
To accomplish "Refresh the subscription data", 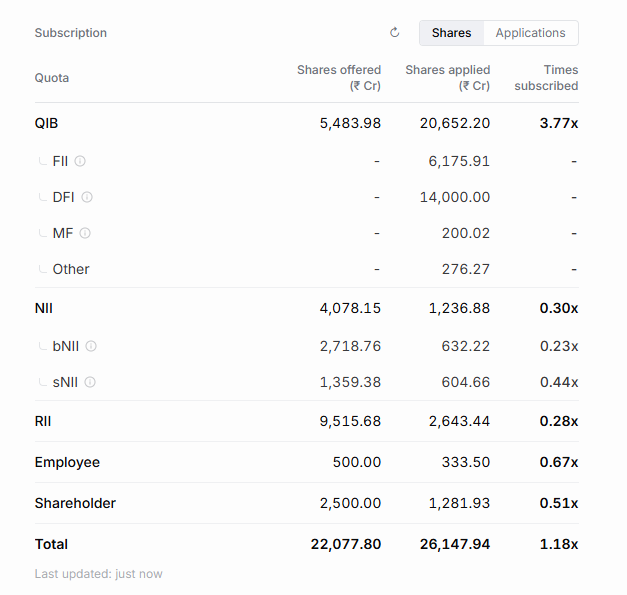I will coord(395,32).
